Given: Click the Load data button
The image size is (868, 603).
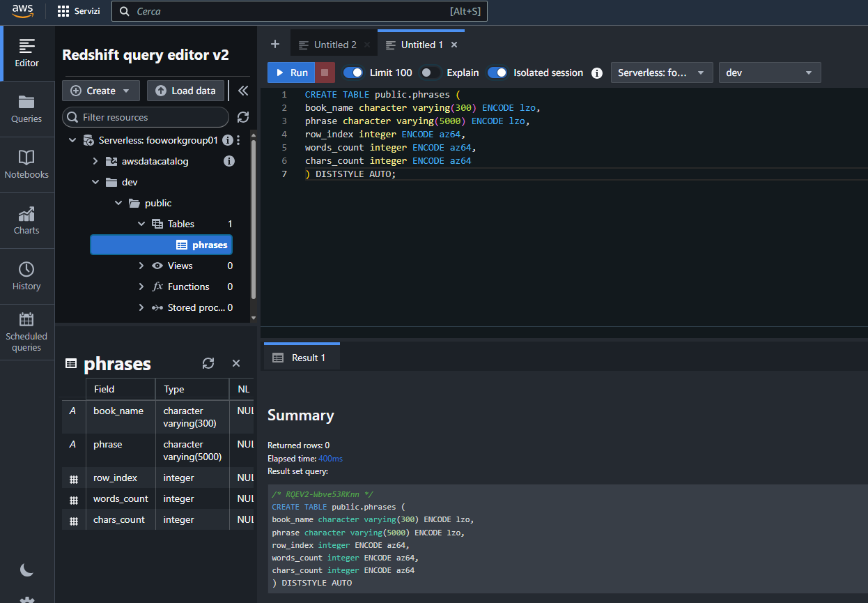Looking at the screenshot, I should 186,91.
